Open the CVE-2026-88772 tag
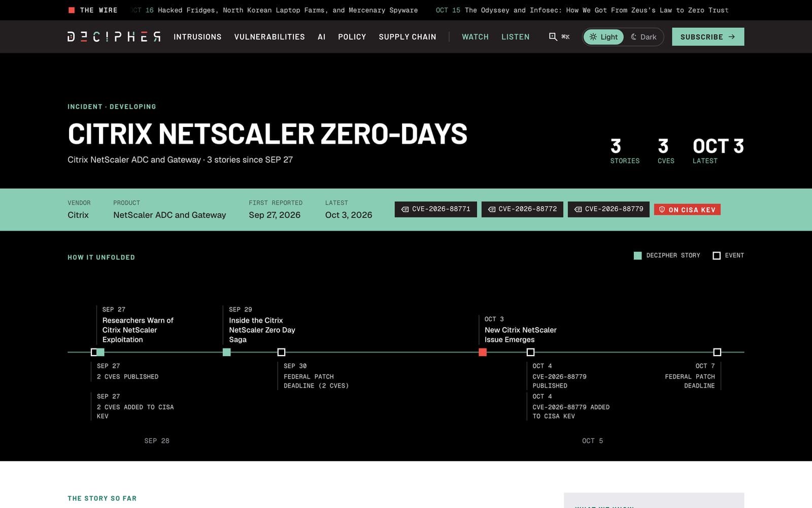The height and width of the screenshot is (508, 812). pyautogui.click(x=522, y=209)
